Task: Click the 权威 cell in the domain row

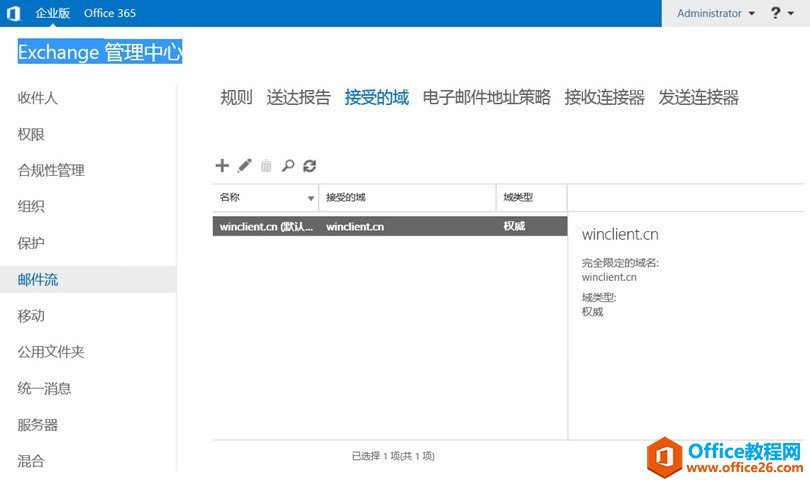Action: (514, 226)
